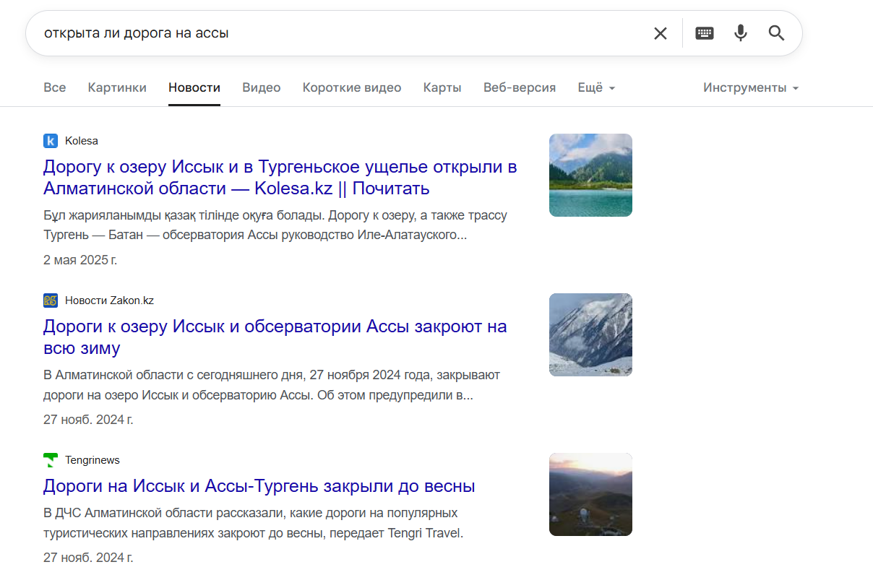
Task: Click the Kolesa result snippet text
Action: coord(275,225)
